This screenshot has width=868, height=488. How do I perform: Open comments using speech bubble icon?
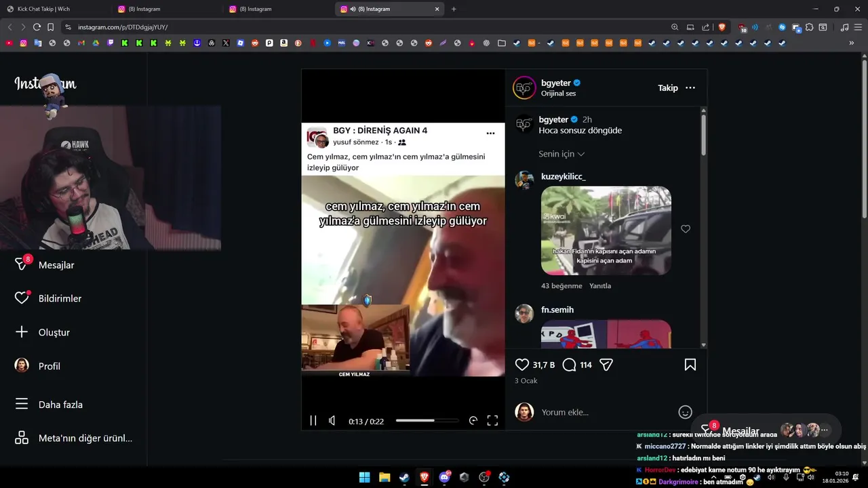click(x=570, y=365)
